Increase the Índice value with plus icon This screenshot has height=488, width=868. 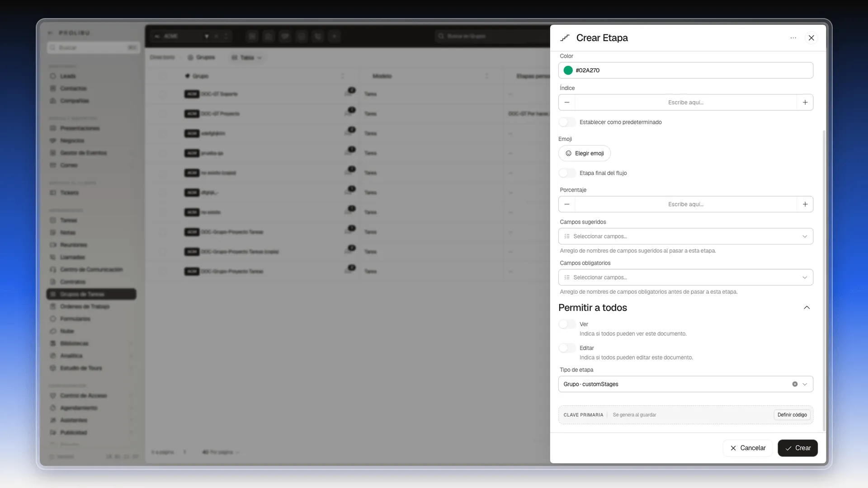pos(805,103)
